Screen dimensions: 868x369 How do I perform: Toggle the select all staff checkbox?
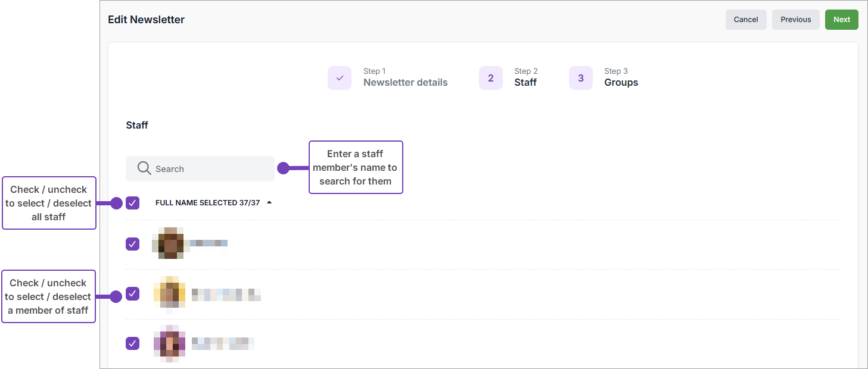[132, 203]
